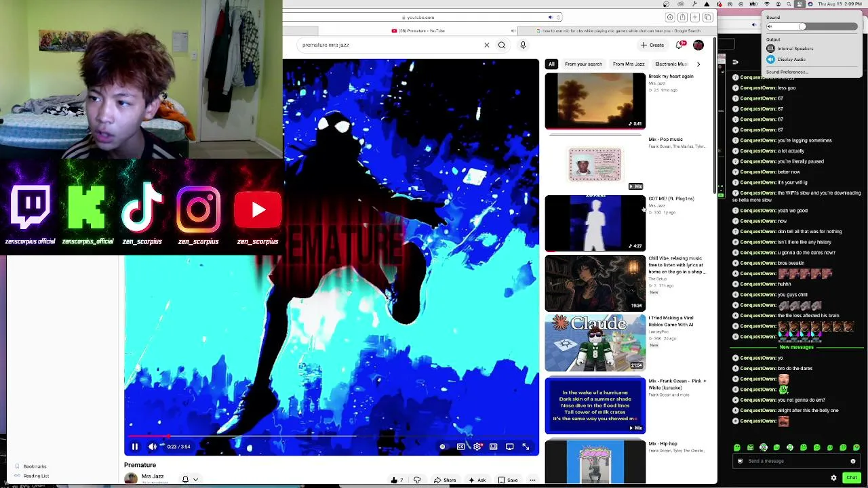The width and height of the screenshot is (868, 488).
Task: Open YouTube notifications bell
Action: click(x=679, y=45)
